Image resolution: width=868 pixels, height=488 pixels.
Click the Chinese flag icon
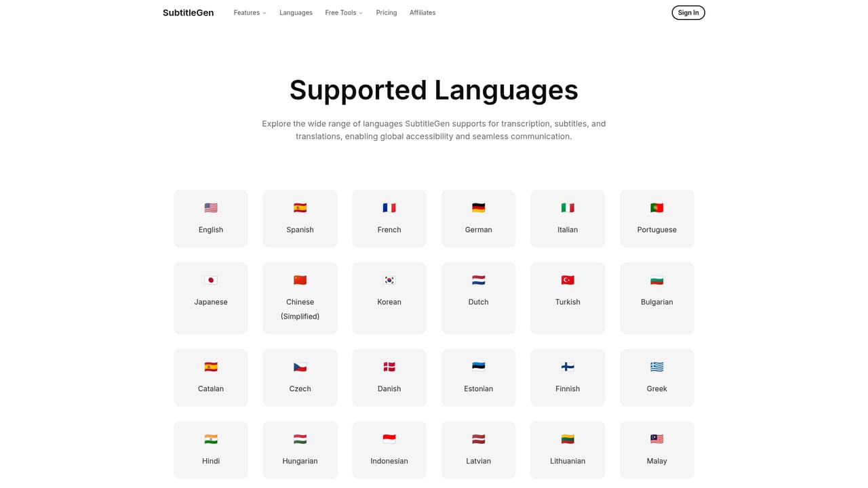[x=300, y=280]
